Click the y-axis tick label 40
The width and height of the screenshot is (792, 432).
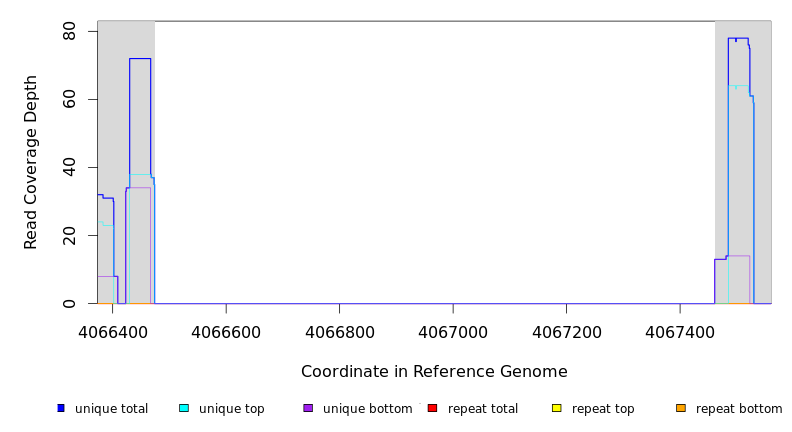point(69,168)
